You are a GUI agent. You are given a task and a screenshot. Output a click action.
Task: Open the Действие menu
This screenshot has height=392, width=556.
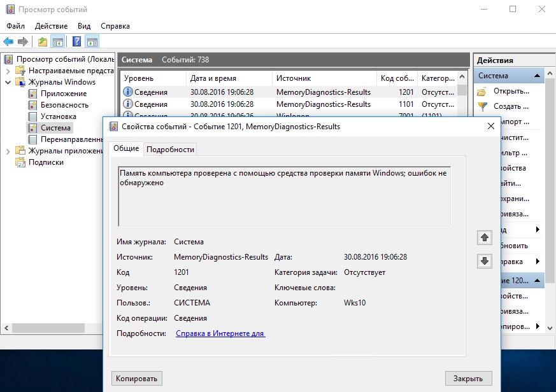coord(51,26)
